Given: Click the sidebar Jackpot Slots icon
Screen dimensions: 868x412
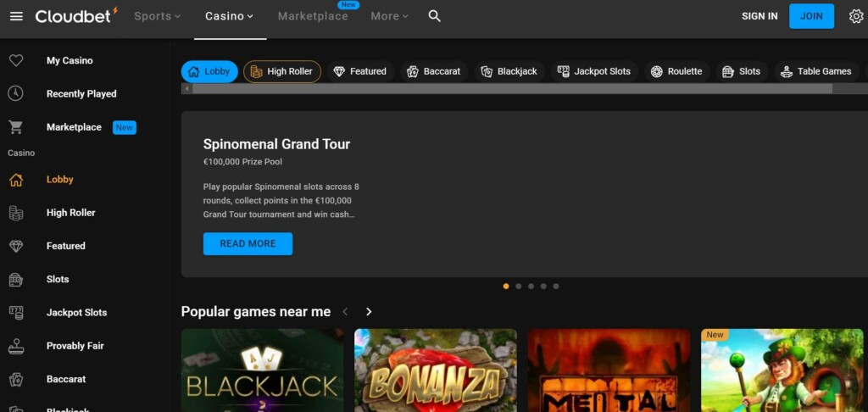Looking at the screenshot, I should [16, 312].
